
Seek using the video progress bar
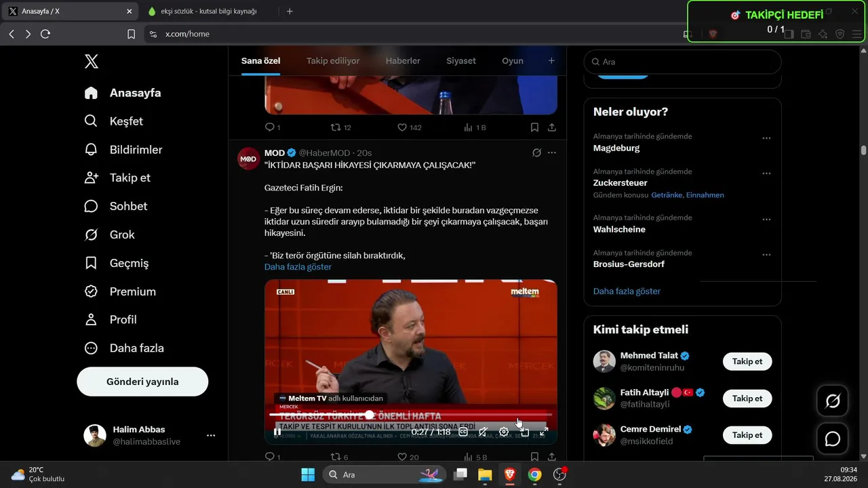click(x=411, y=414)
